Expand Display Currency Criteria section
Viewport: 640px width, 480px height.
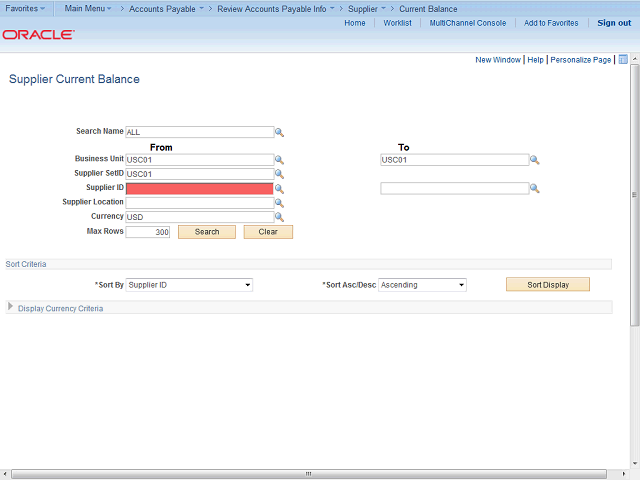pos(11,308)
